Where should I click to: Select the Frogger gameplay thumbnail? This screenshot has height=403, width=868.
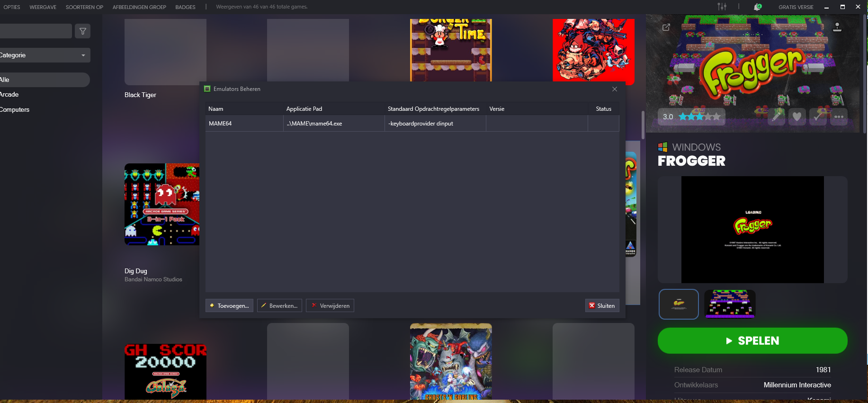click(x=730, y=304)
